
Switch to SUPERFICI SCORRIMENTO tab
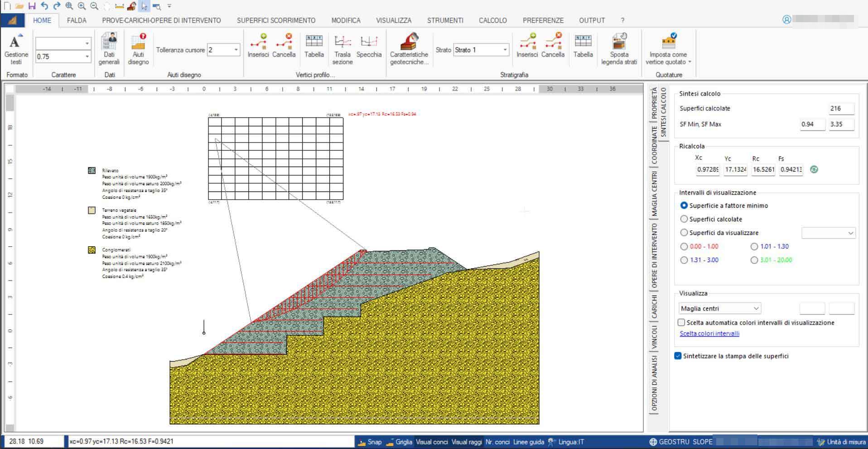pos(276,20)
